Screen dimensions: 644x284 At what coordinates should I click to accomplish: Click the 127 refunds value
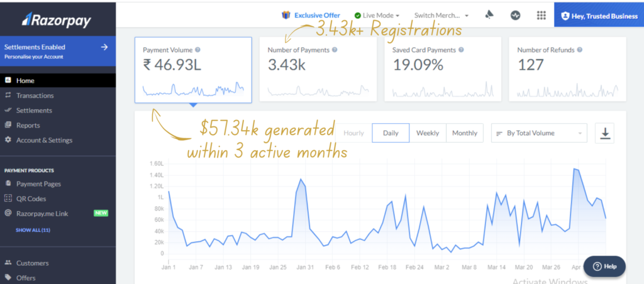(531, 65)
